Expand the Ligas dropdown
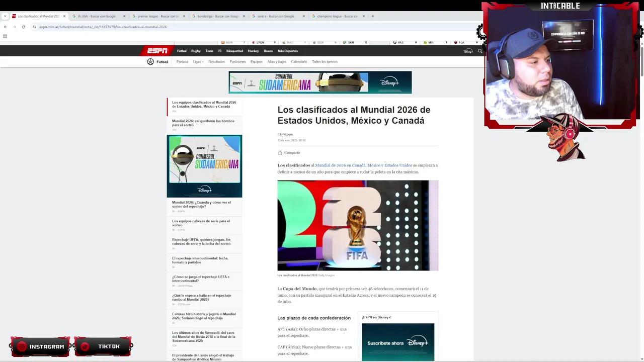This screenshot has height=362, width=644. point(198,62)
